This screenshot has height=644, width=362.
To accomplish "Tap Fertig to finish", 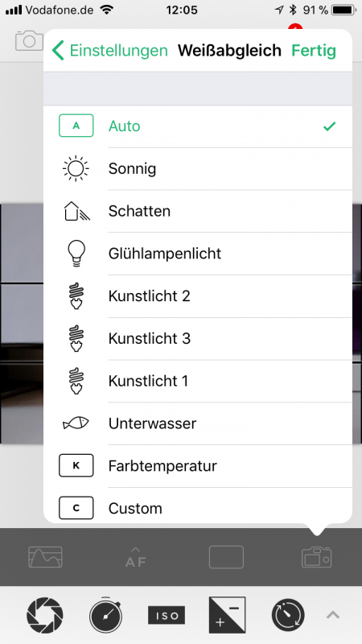I will pos(314,51).
